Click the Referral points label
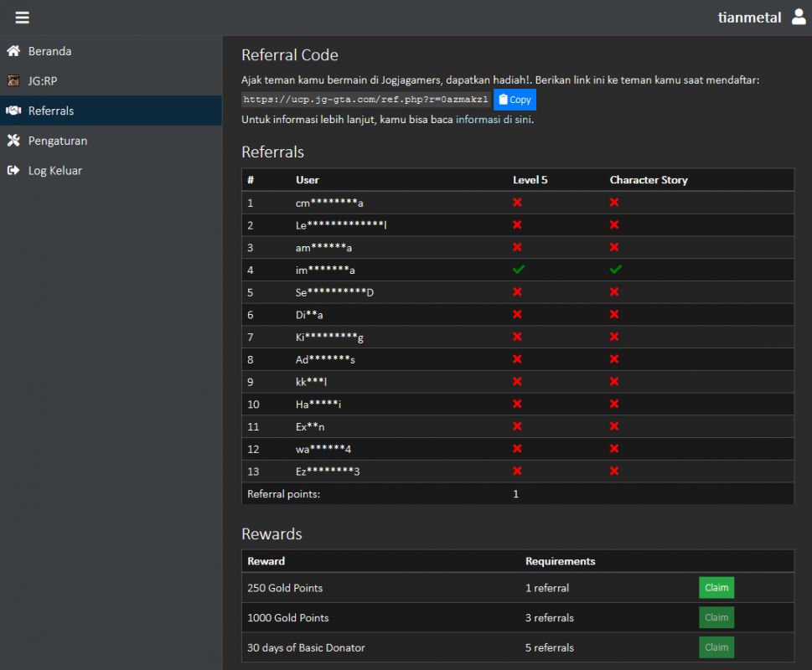 (284, 494)
